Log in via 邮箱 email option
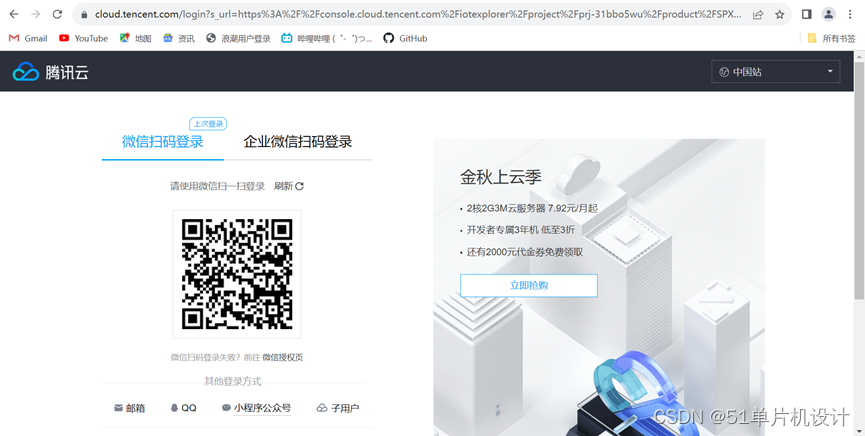 click(x=130, y=408)
